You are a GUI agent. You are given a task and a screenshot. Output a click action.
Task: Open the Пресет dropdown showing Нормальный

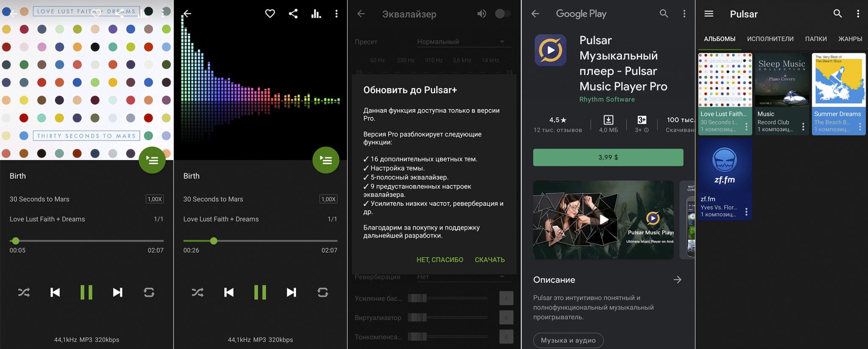pos(464,42)
